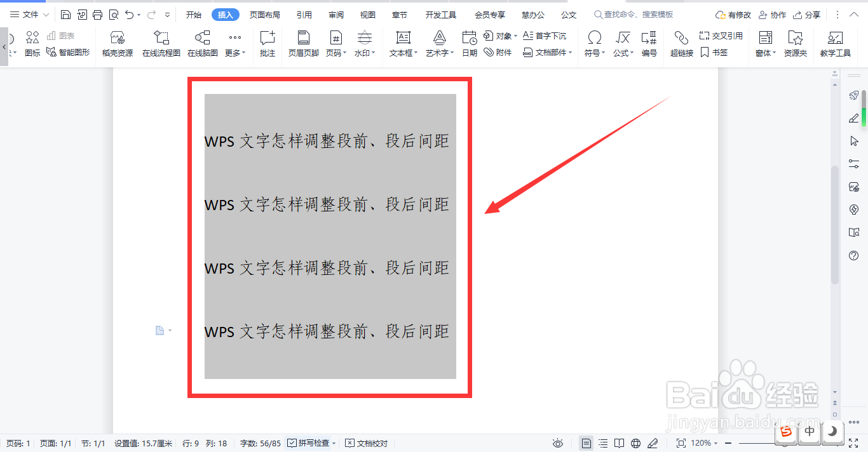Viewport: 868px width, 452px height.
Task: Collapse the ribbon with chevron button
Action: click(855, 15)
